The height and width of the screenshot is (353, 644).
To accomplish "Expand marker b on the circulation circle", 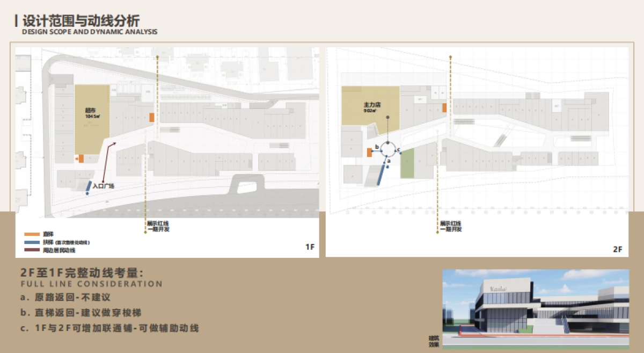I will tap(377, 146).
